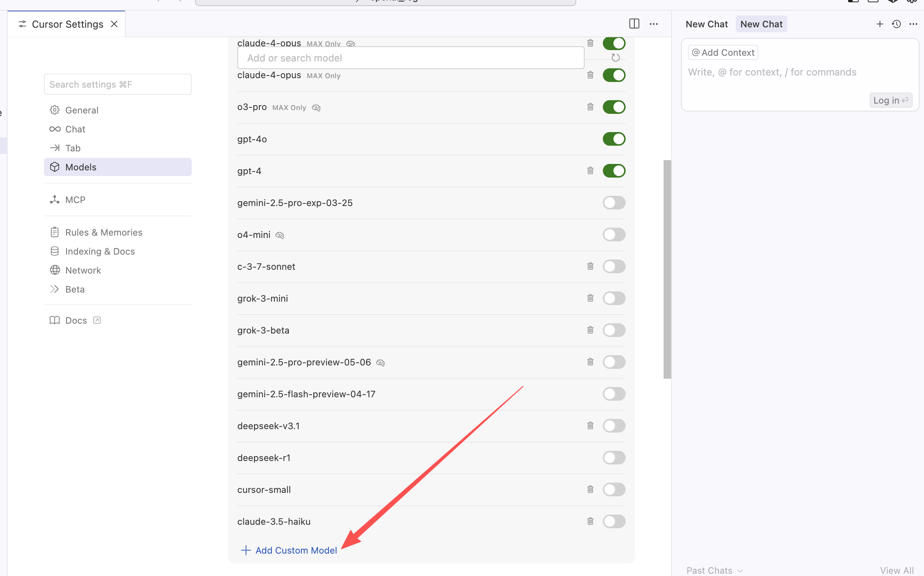
Task: Focus the Search settings input field
Action: coord(118,84)
